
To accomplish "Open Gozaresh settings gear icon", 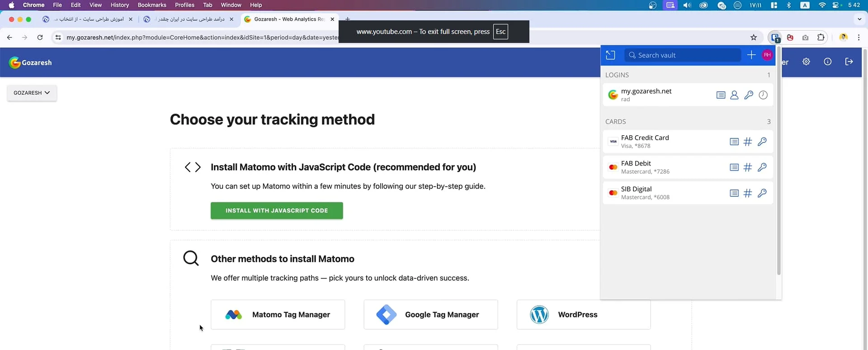I will 806,62.
